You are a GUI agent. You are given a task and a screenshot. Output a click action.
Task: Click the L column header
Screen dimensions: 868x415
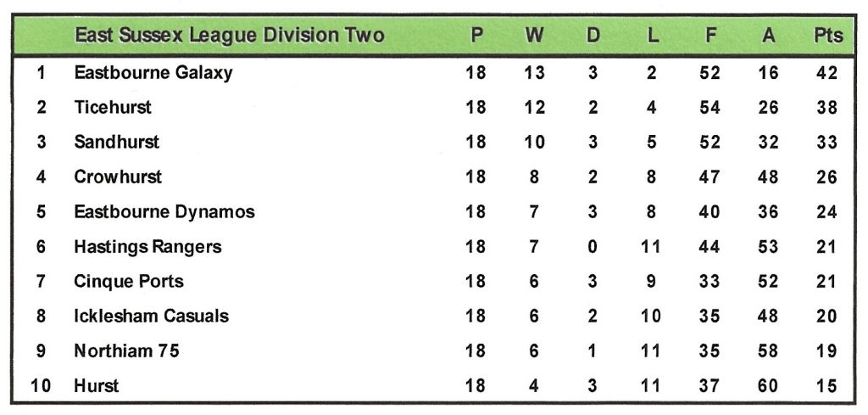point(651,35)
